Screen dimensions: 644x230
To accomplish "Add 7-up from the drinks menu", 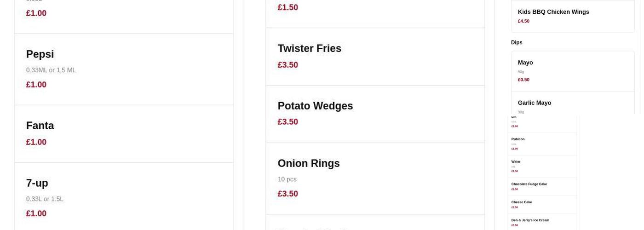I will click(x=37, y=183).
